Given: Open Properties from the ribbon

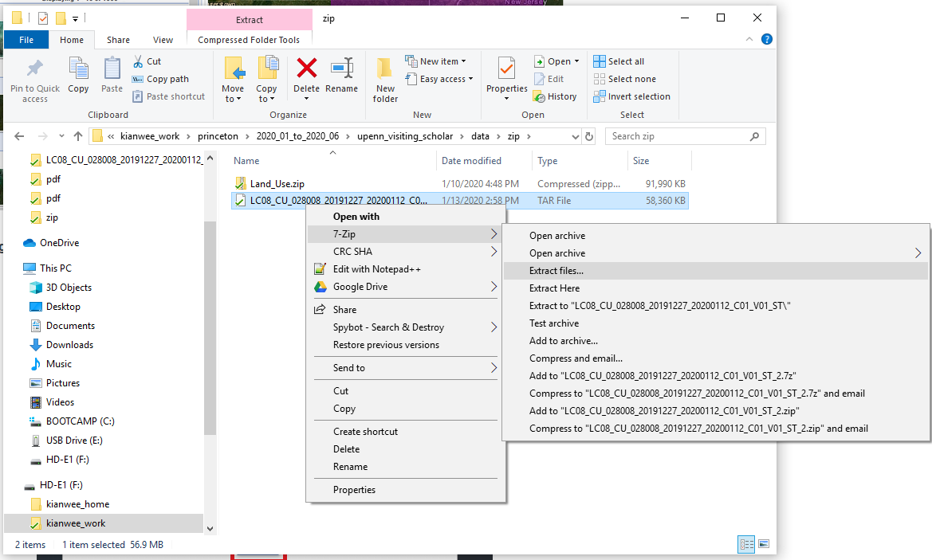Looking at the screenshot, I should (506, 69).
